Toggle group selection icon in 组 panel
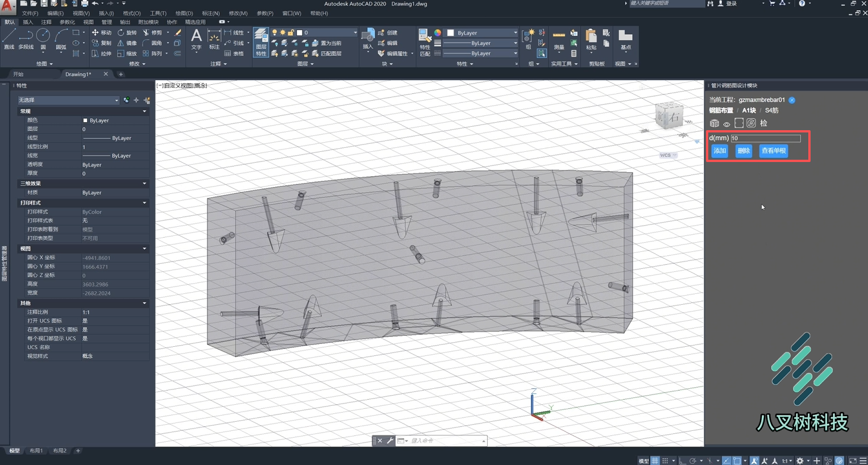This screenshot has height=465, width=868. tap(542, 53)
